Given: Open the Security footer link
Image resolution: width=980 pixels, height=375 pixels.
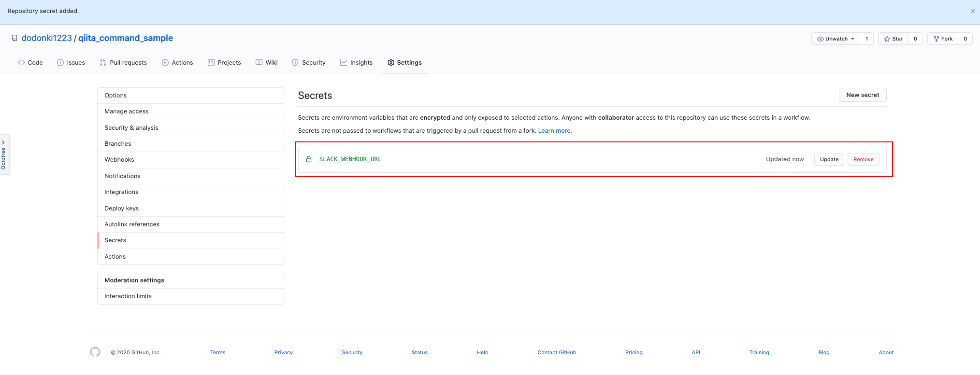Looking at the screenshot, I should 352,353.
